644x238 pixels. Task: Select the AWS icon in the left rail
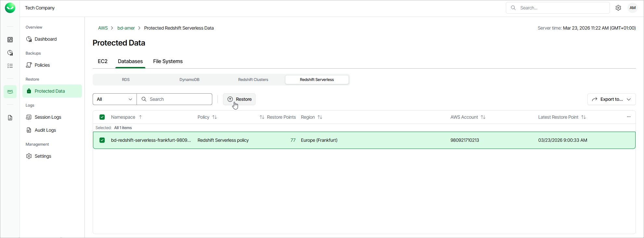click(x=10, y=91)
